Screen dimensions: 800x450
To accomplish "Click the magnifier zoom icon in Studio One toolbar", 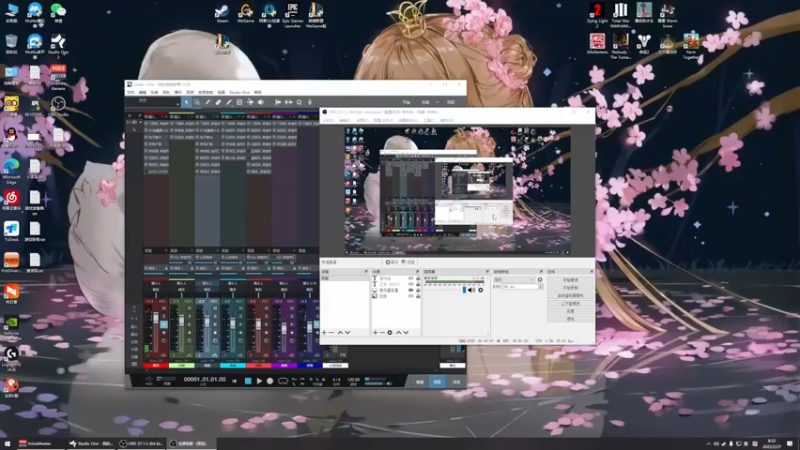I will 299,103.
